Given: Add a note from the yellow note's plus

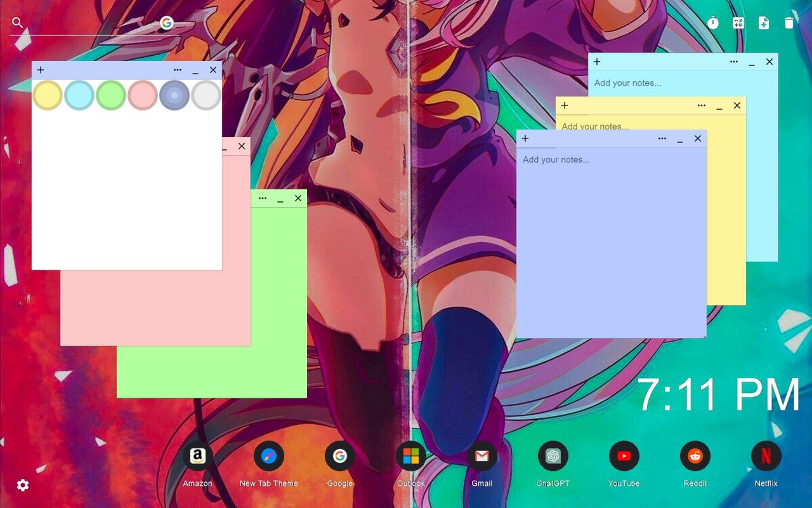Looking at the screenshot, I should point(565,105).
